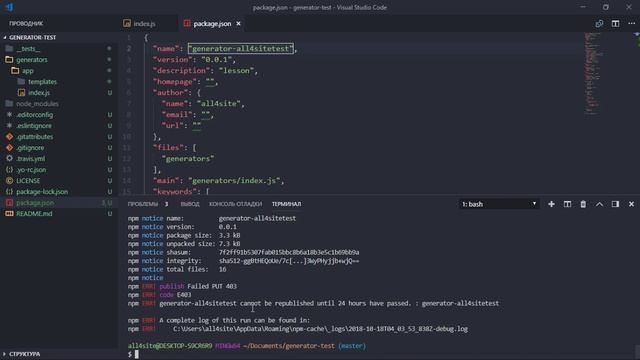The height and width of the screenshot is (360, 640).
Task: Click the package name "generator-all4sitetest" value
Action: tap(240, 49)
